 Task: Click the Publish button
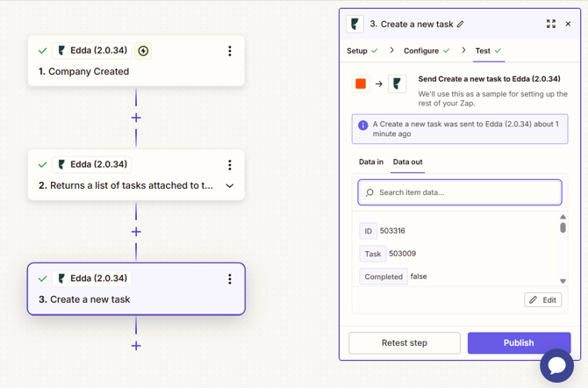click(x=519, y=342)
